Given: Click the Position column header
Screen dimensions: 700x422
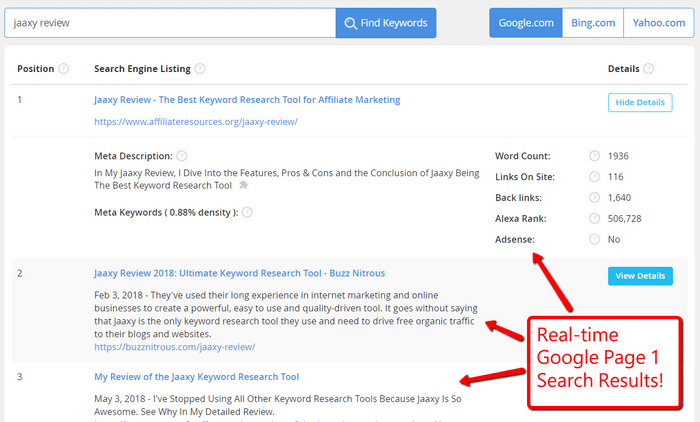Looking at the screenshot, I should (36, 69).
